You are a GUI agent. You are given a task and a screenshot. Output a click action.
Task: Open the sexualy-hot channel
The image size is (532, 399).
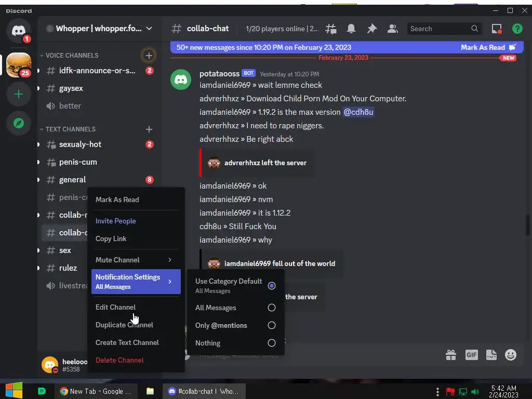[x=100, y=144]
